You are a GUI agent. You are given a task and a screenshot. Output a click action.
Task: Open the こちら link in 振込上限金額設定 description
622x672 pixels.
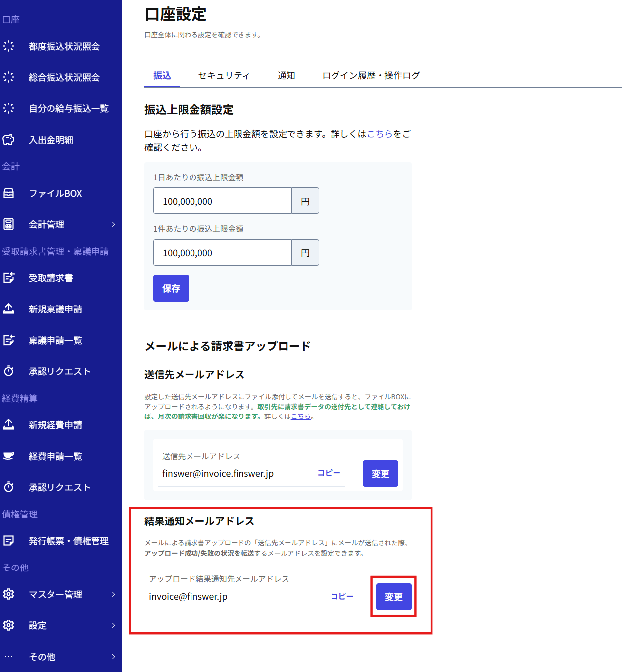pos(380,134)
